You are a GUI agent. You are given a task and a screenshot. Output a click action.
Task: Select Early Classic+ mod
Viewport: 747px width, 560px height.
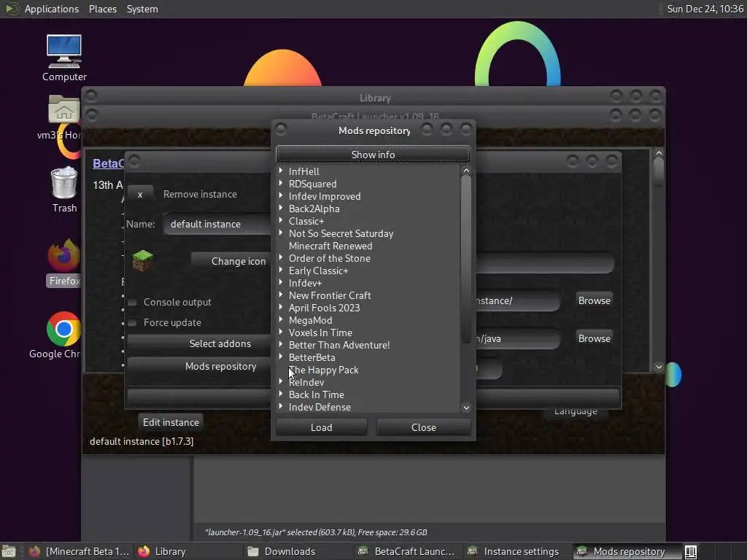tap(319, 271)
